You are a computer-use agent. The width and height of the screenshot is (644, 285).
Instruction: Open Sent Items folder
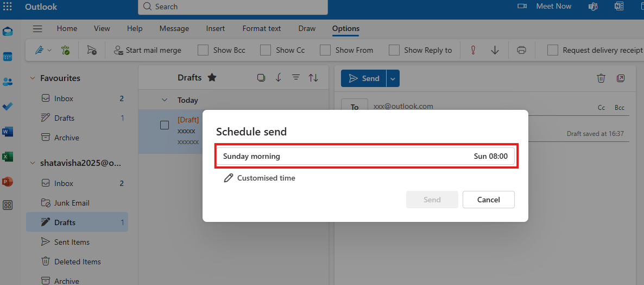(77, 242)
